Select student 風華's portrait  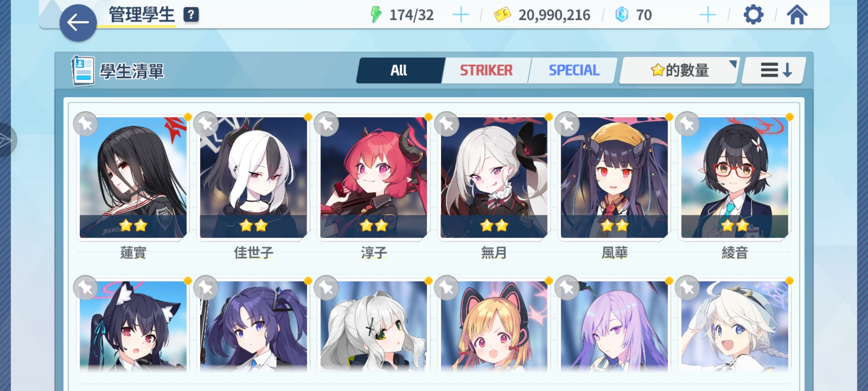pos(614,177)
